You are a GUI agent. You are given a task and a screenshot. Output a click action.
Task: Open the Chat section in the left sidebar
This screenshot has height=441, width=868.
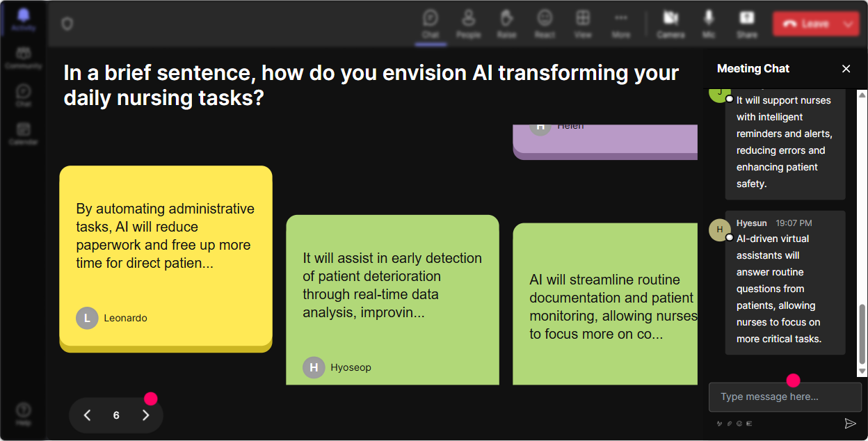24,96
